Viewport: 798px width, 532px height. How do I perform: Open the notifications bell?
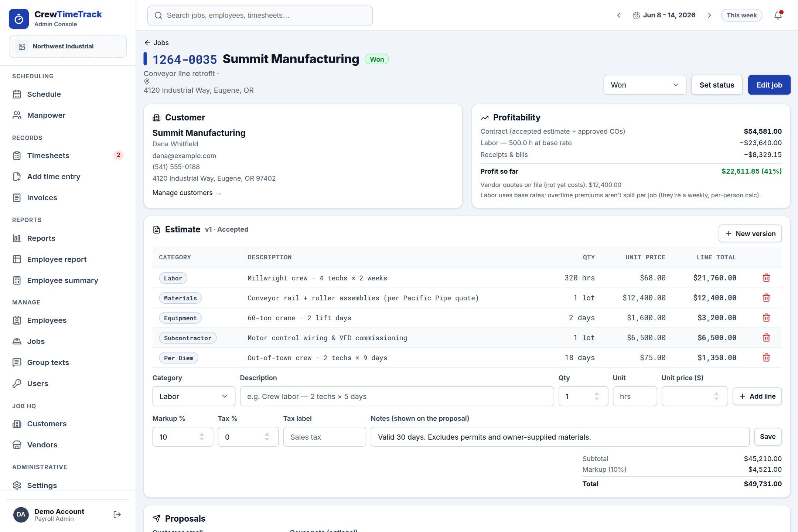778,15
